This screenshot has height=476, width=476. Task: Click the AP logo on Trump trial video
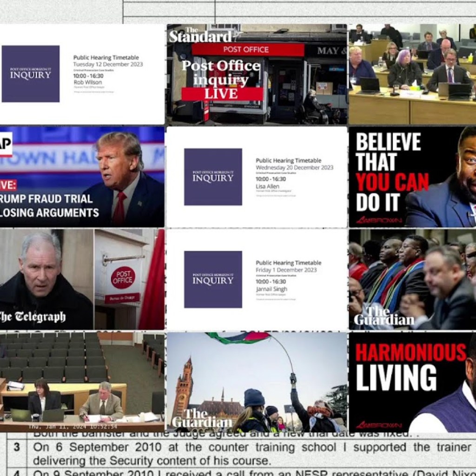click(6, 145)
